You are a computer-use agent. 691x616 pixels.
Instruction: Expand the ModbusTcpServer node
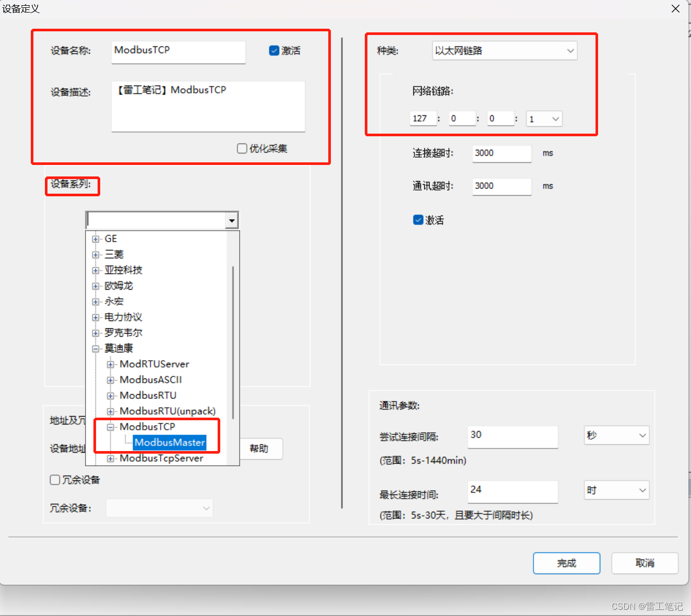111,458
